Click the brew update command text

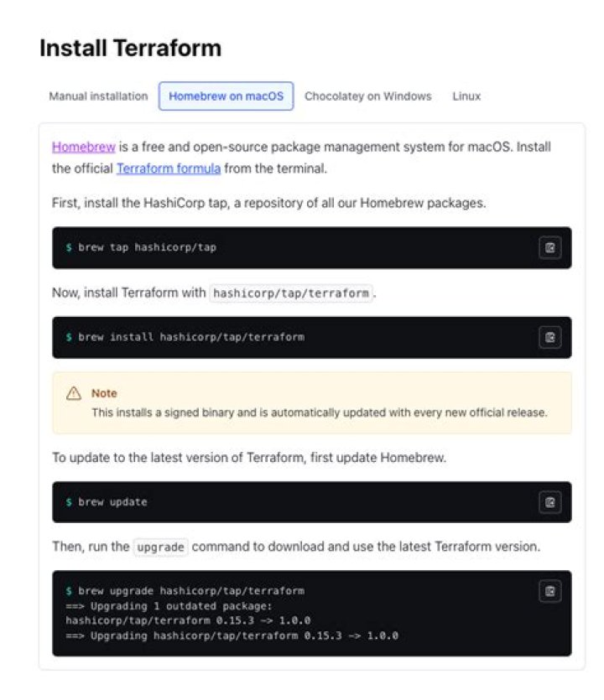pos(112,503)
